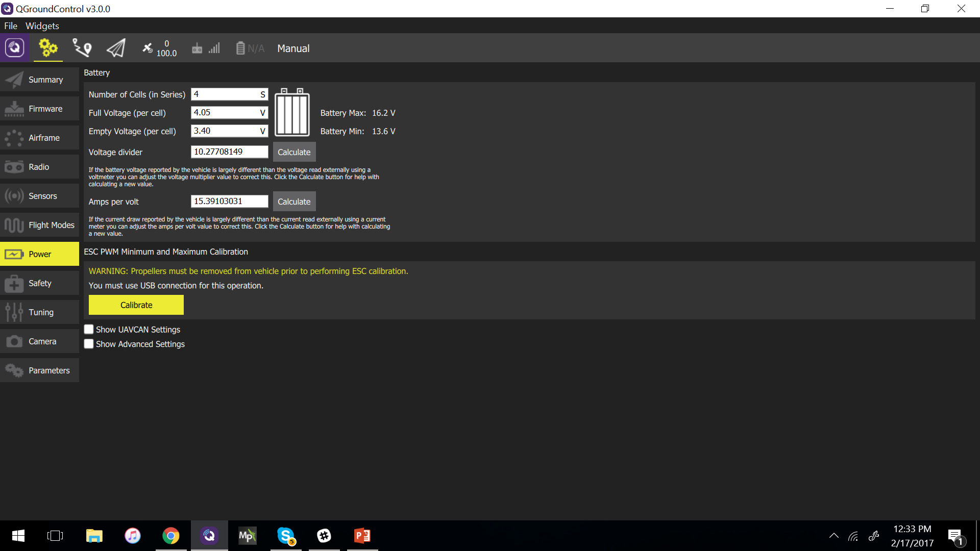Screen dimensions: 980x551
Task: Toggle the battery cell count field
Action: tap(228, 94)
